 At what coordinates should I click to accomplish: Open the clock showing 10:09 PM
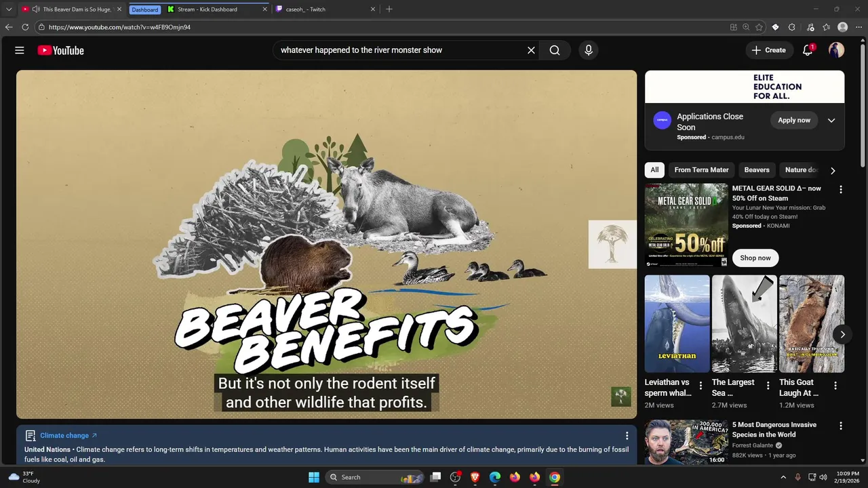(848, 477)
